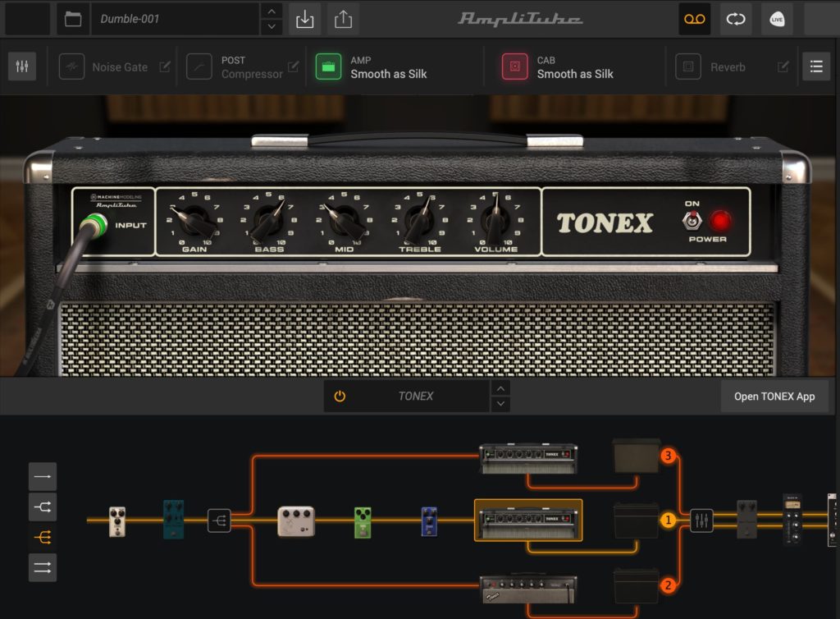This screenshot has width=840, height=619.
Task: Open the preset browser folder icon
Action: tap(72, 18)
